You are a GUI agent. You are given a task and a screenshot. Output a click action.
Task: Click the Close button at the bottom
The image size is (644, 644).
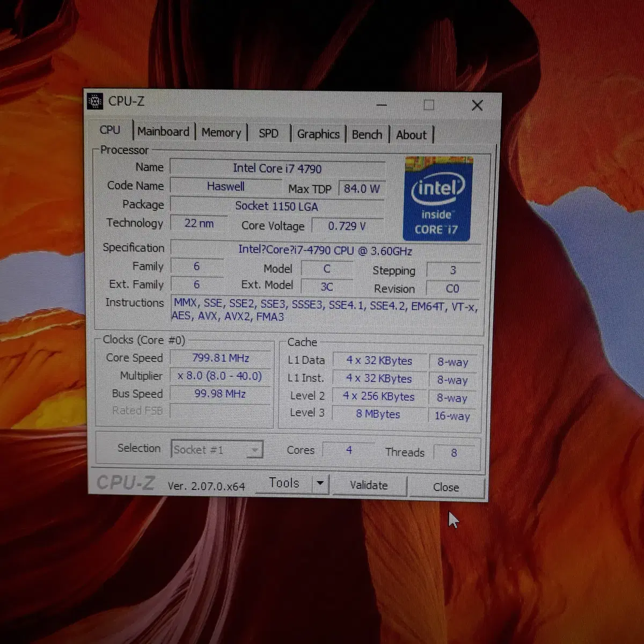[x=446, y=487]
